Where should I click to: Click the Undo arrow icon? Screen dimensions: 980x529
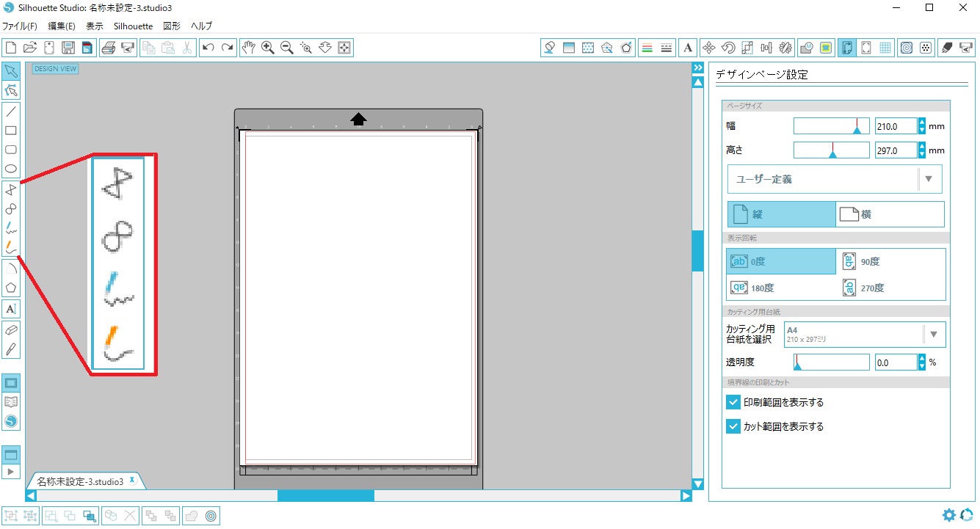208,48
